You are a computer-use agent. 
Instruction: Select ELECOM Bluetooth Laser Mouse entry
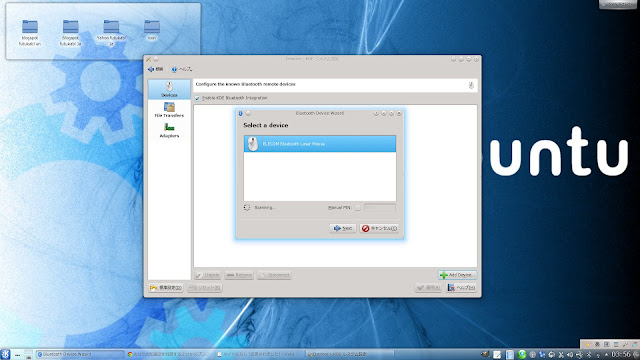point(320,144)
